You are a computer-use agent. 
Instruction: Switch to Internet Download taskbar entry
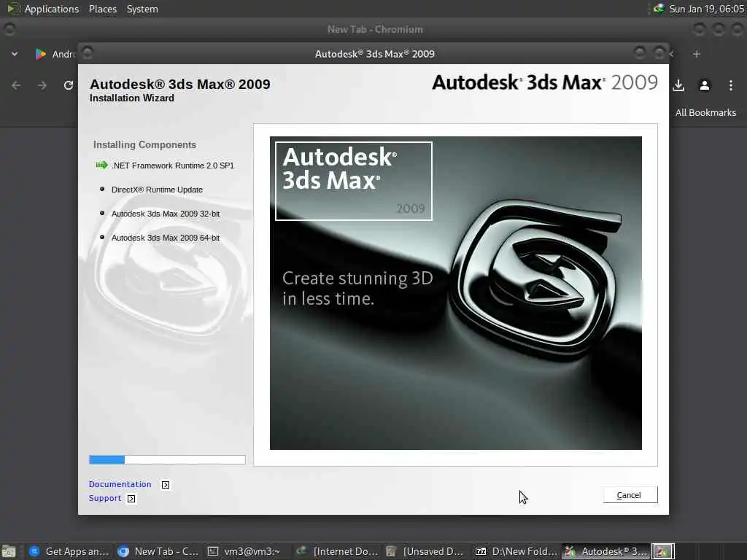pyautogui.click(x=337, y=551)
